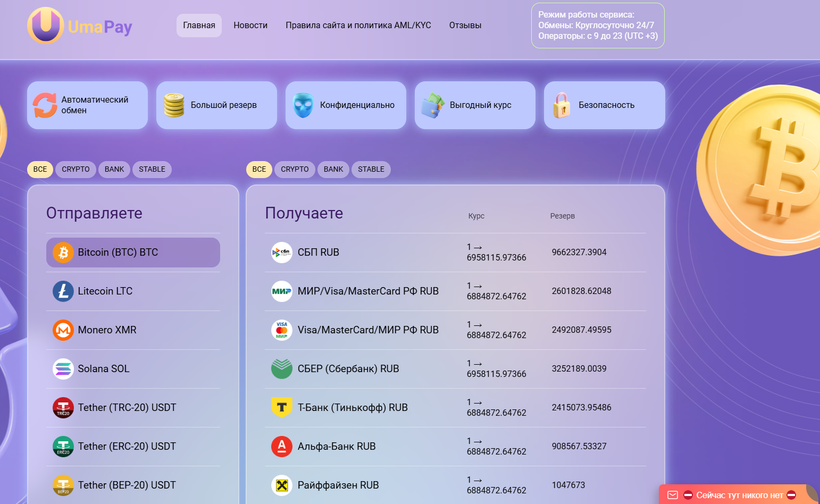
Task: Click the Сбербанк green icon
Action: [282, 369]
